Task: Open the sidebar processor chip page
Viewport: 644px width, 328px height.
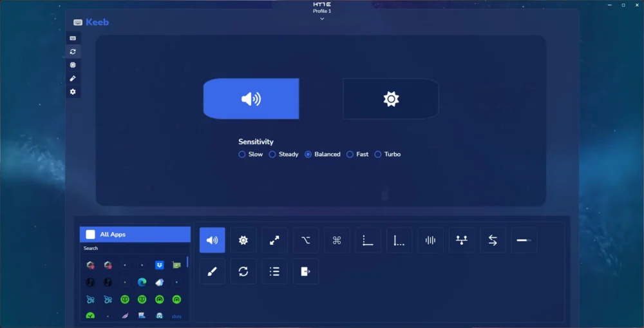Action: [73, 65]
